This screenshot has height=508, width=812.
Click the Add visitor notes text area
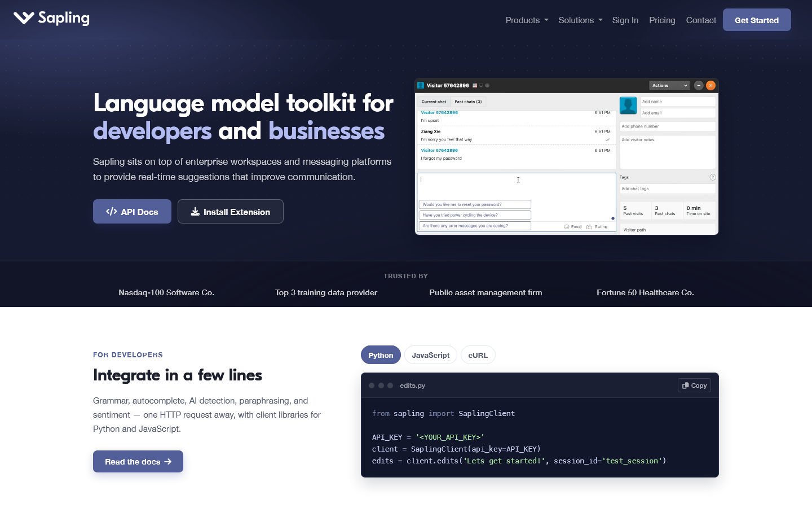(668, 152)
